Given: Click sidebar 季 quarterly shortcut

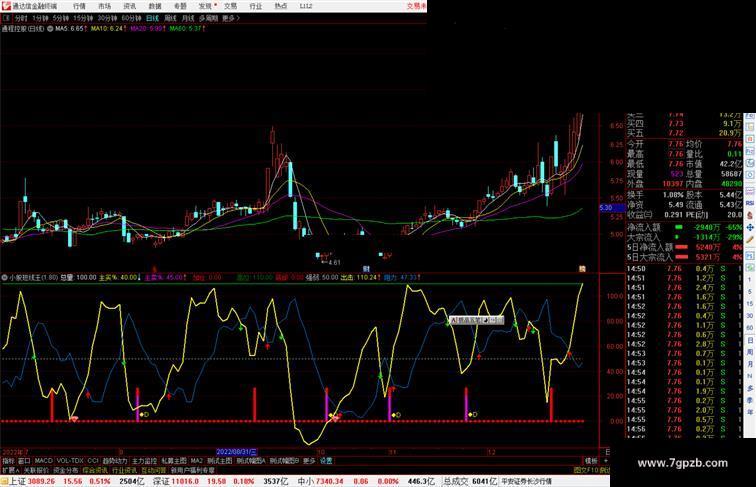Looking at the screenshot, I should point(750,400).
